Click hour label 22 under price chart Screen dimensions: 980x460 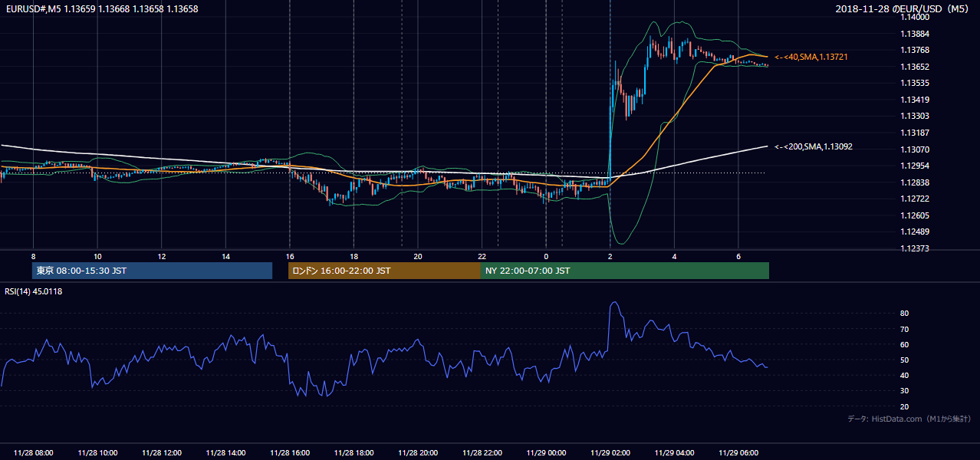point(482,256)
